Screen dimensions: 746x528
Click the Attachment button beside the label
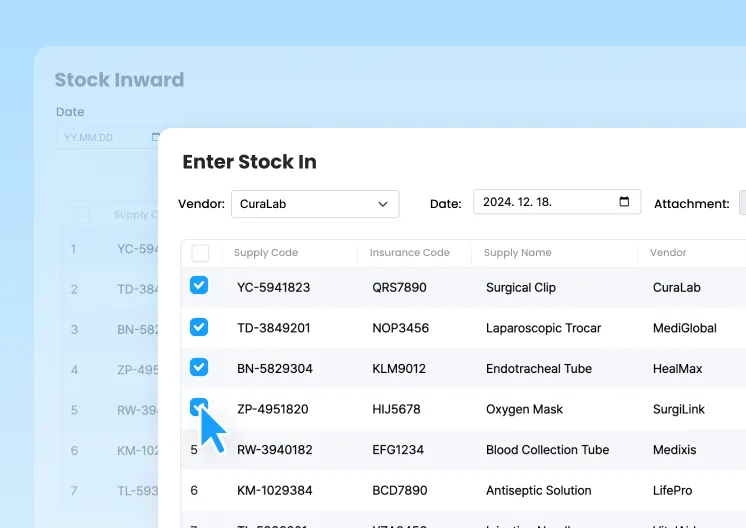click(742, 203)
